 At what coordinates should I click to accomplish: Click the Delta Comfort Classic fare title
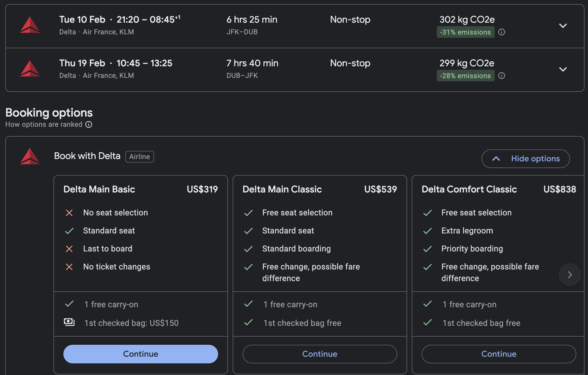tap(469, 189)
